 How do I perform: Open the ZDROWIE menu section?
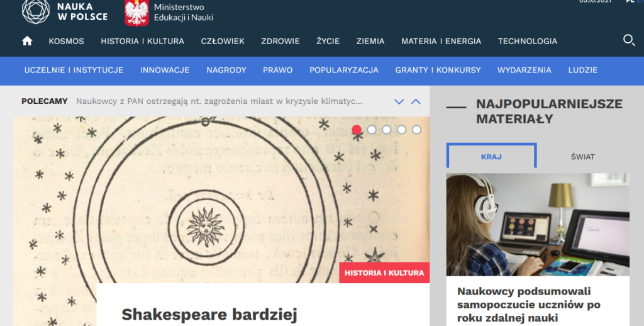(280, 41)
